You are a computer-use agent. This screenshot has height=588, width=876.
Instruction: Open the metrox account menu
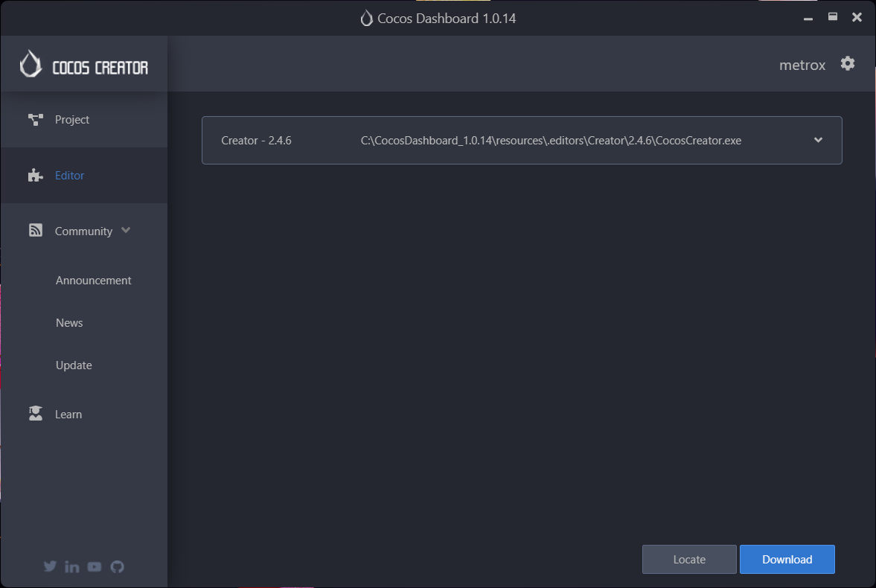pyautogui.click(x=802, y=65)
